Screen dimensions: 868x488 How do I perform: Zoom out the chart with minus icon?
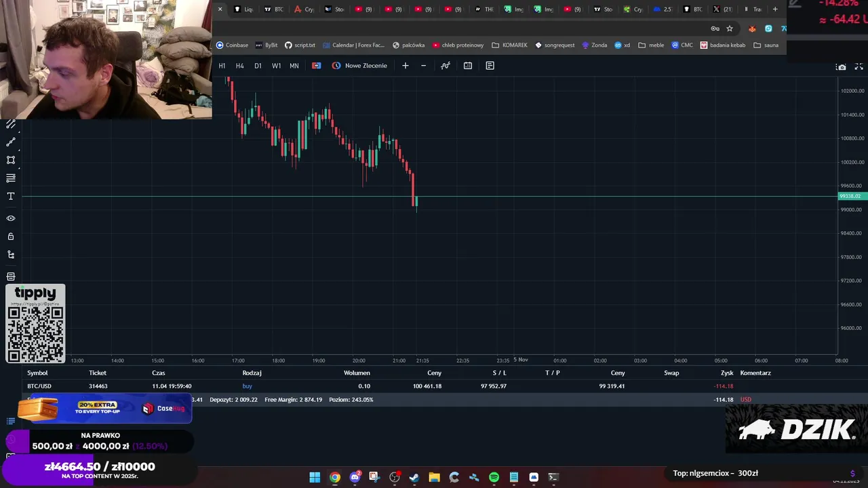[423, 66]
